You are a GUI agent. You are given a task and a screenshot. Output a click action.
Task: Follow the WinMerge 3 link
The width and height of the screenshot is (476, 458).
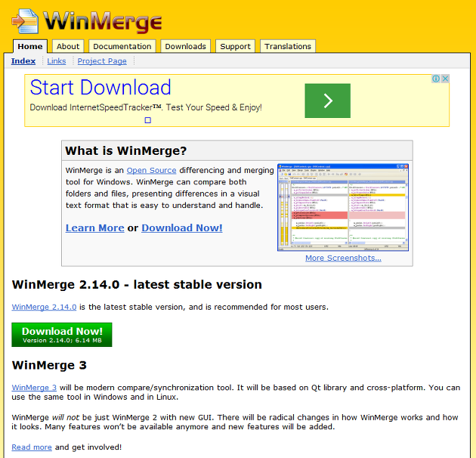coord(34,388)
